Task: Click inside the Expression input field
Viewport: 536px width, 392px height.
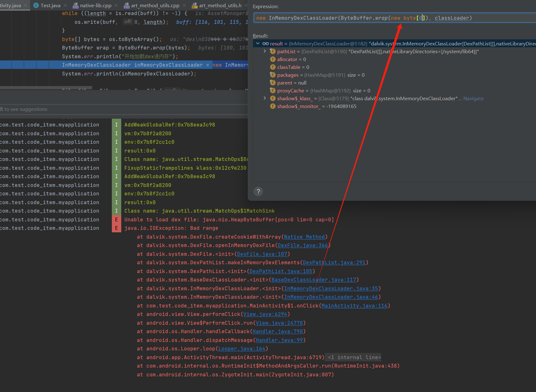Action: [x=395, y=18]
